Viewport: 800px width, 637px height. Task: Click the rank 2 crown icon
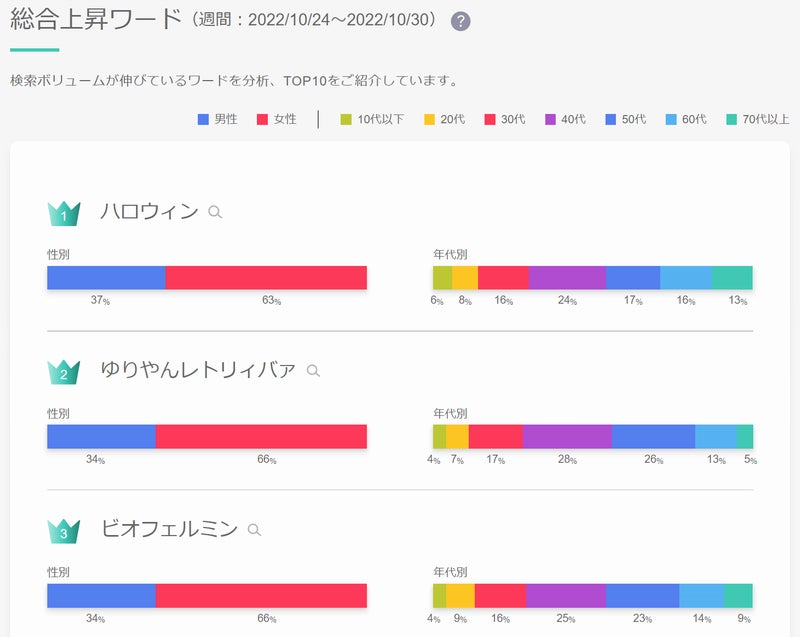click(64, 372)
